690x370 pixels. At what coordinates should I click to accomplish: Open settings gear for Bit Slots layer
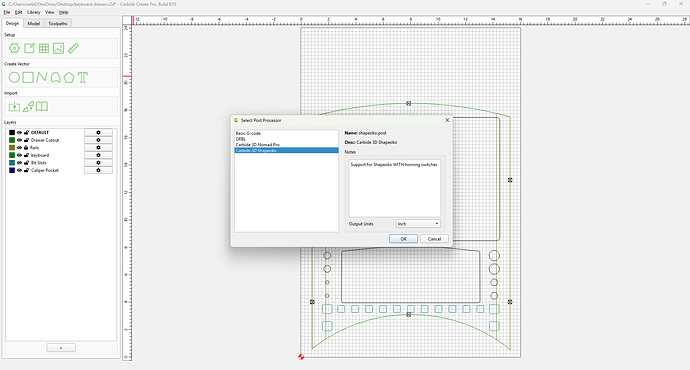pos(98,162)
